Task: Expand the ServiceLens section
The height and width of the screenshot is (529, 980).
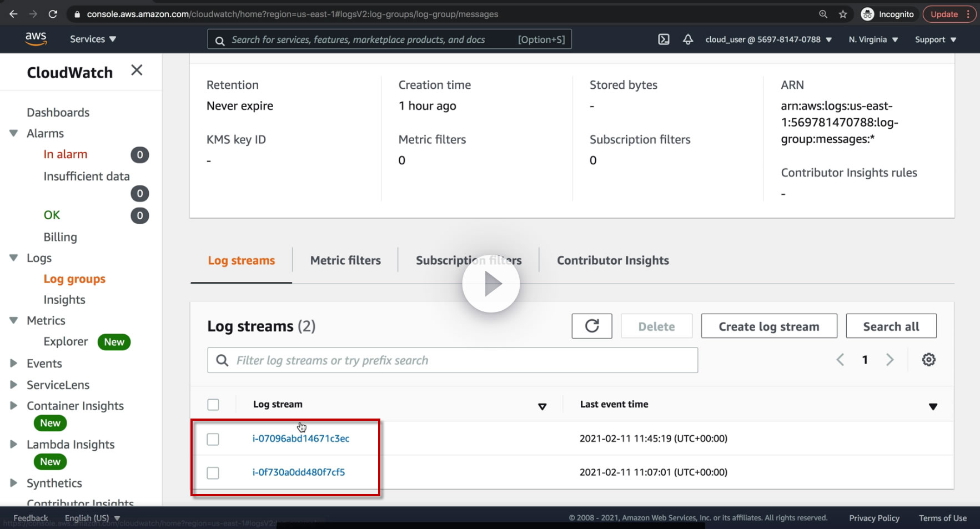Action: pyautogui.click(x=14, y=384)
